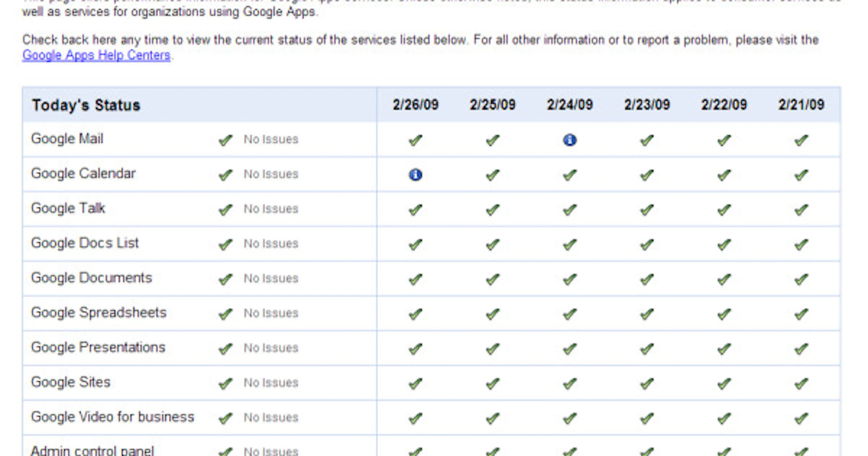The image size is (868, 456).
Task: Click the No Issues text for Google Presentations
Action: coord(271,348)
